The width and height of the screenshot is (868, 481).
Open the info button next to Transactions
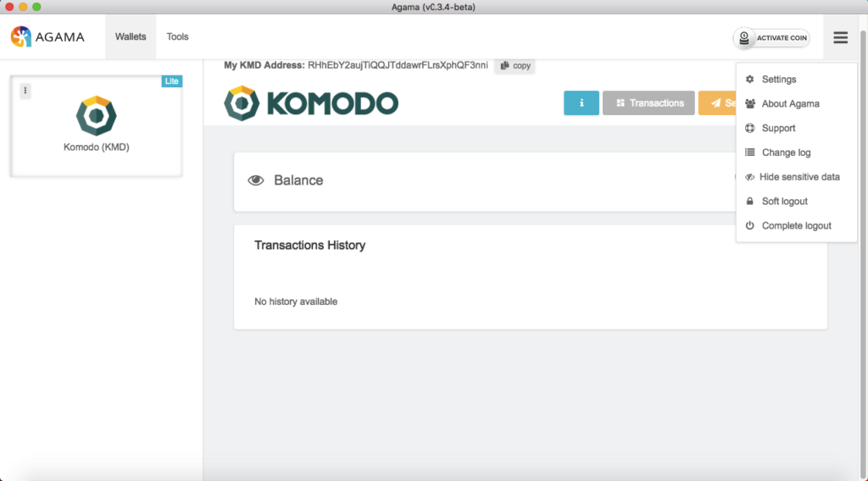click(x=581, y=102)
